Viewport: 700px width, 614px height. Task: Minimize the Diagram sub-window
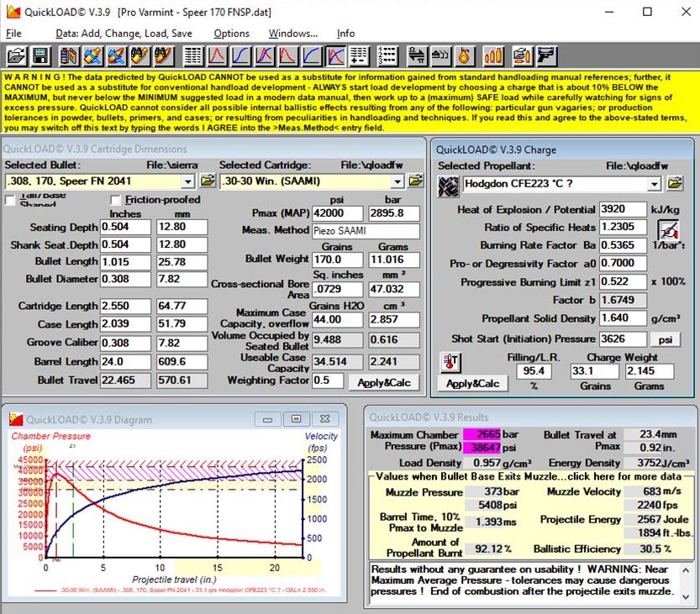(x=267, y=419)
